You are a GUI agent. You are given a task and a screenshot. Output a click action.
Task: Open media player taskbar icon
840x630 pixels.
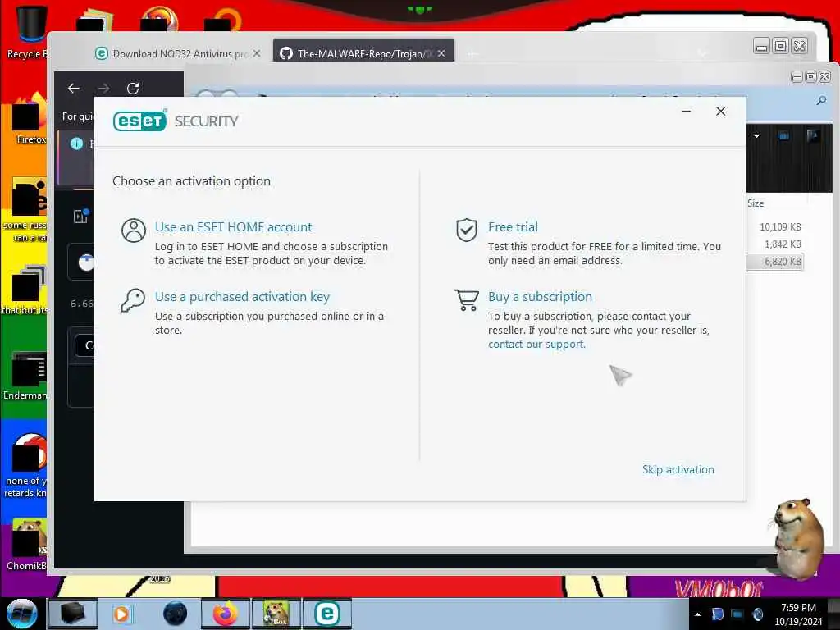(x=121, y=614)
